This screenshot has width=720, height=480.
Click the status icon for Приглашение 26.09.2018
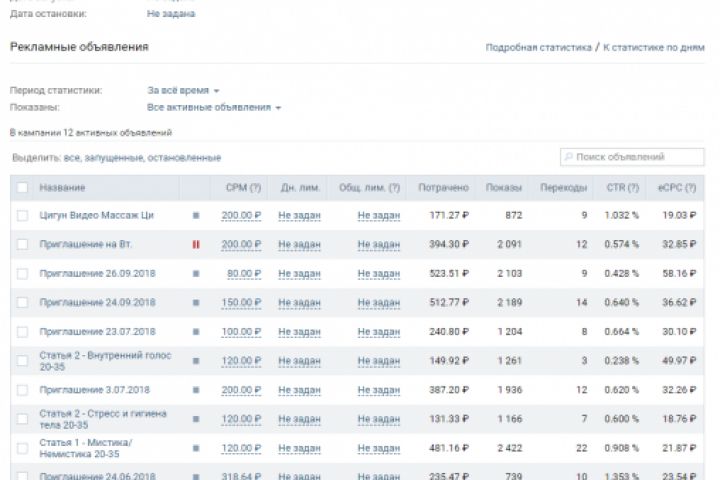pyautogui.click(x=196, y=273)
